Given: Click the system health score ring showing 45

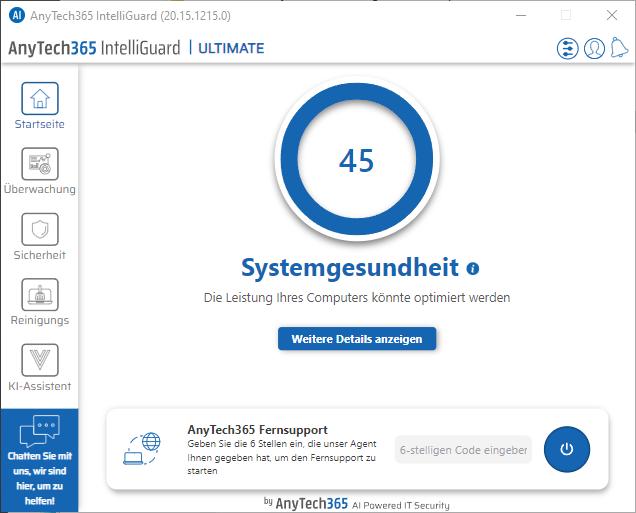Looking at the screenshot, I should tap(357, 161).
